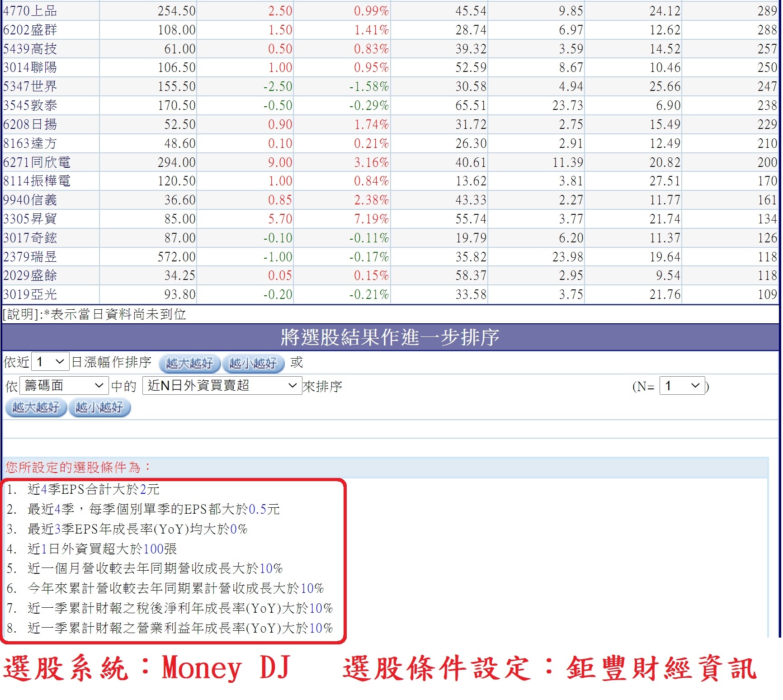Open the days dropdown next to 依近

point(50,362)
